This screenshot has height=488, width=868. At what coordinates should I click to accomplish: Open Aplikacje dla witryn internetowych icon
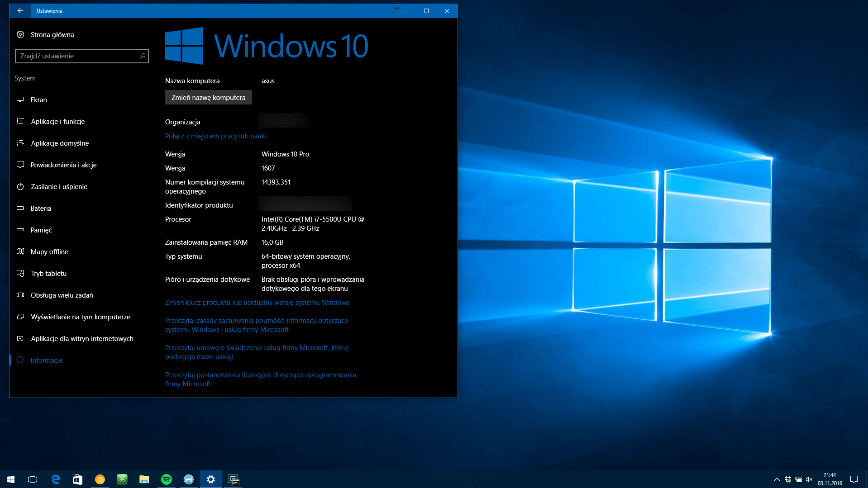coord(20,338)
